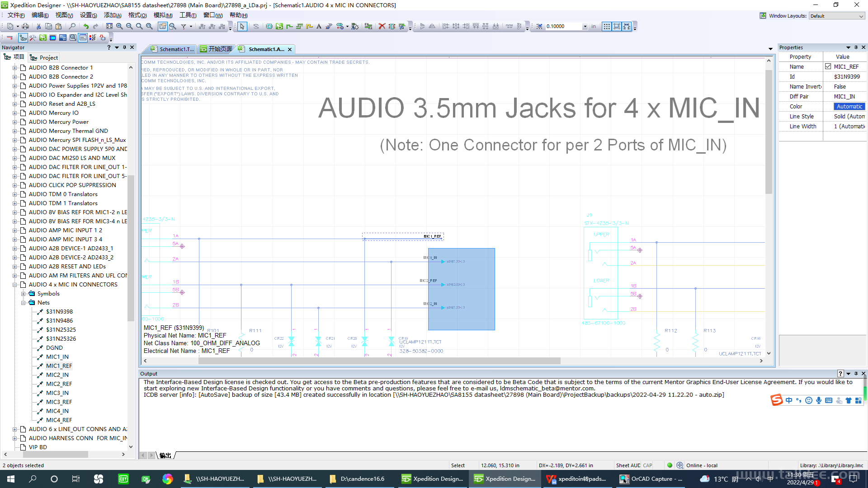Switch to OrCAD Capture in taskbar
Viewport: 868px width, 488px height.
tap(651, 479)
